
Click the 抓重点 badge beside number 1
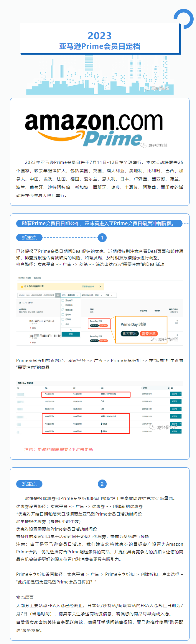click(x=29, y=237)
